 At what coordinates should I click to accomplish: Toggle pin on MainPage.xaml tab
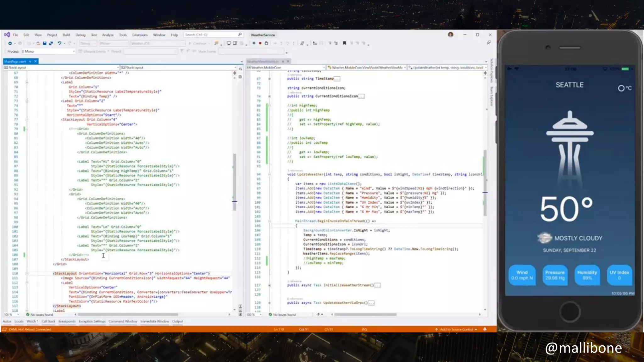coord(31,61)
